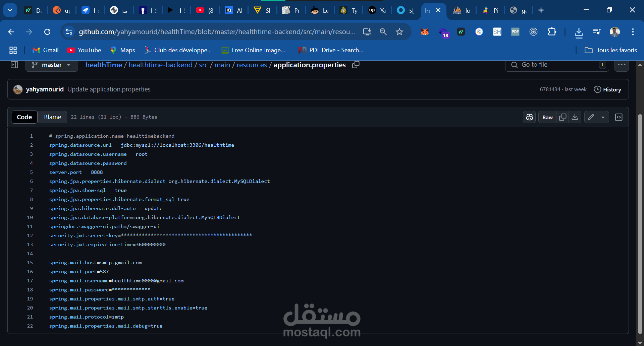This screenshot has width=644, height=346.
Task: Open the SH extension icon
Action: 497,32
